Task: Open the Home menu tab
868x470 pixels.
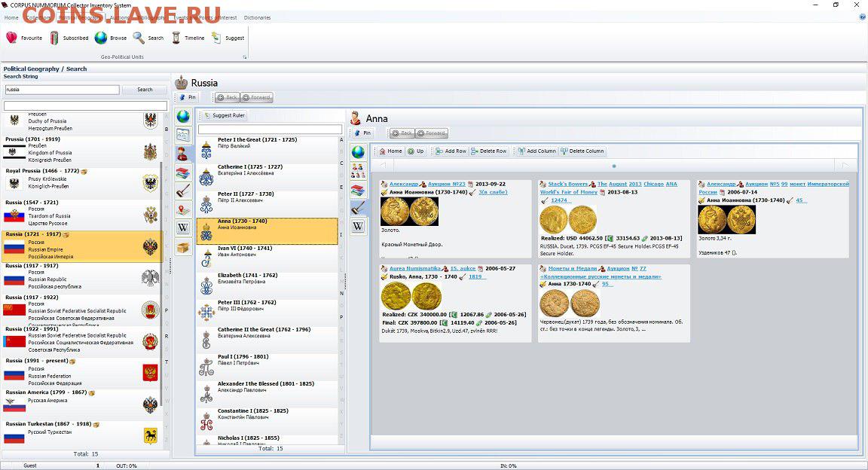Action: pyautogui.click(x=11, y=18)
